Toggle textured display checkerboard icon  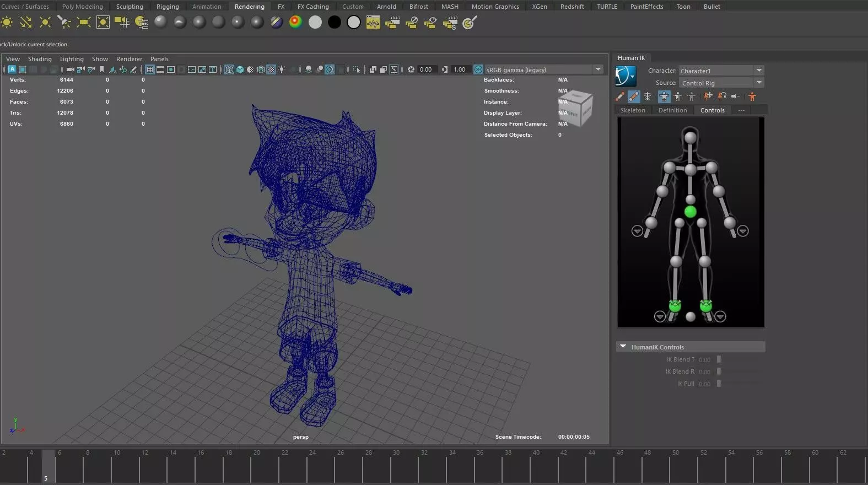271,69
